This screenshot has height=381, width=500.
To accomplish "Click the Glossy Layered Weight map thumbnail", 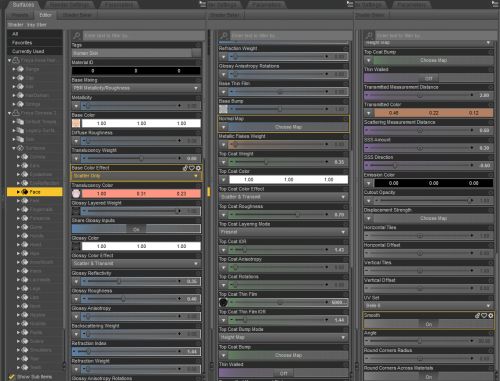I will (76, 211).
